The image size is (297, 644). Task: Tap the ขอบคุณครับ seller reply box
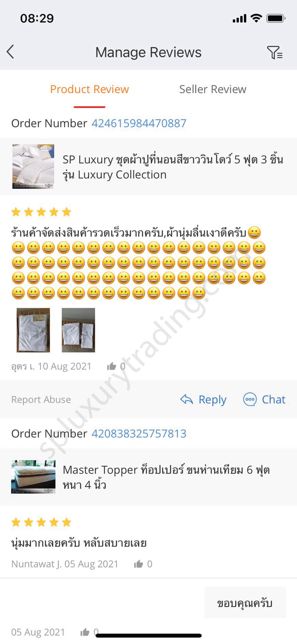click(x=245, y=602)
